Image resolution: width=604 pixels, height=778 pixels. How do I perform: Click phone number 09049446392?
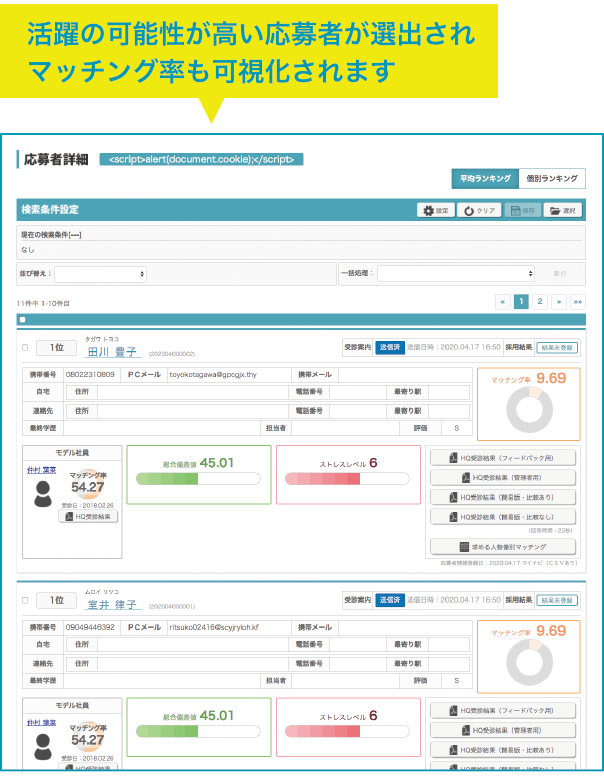point(90,627)
